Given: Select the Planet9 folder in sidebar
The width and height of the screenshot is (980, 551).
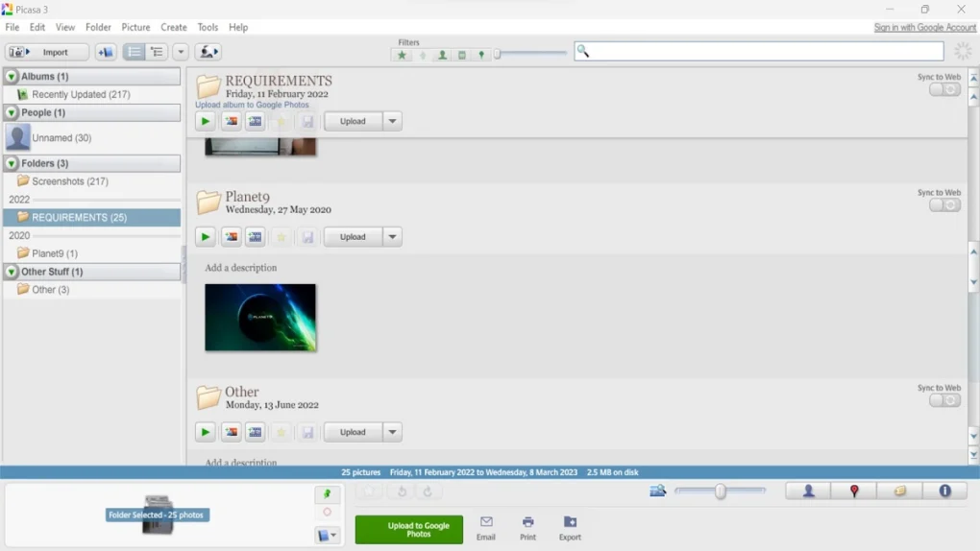Looking at the screenshot, I should [x=55, y=253].
